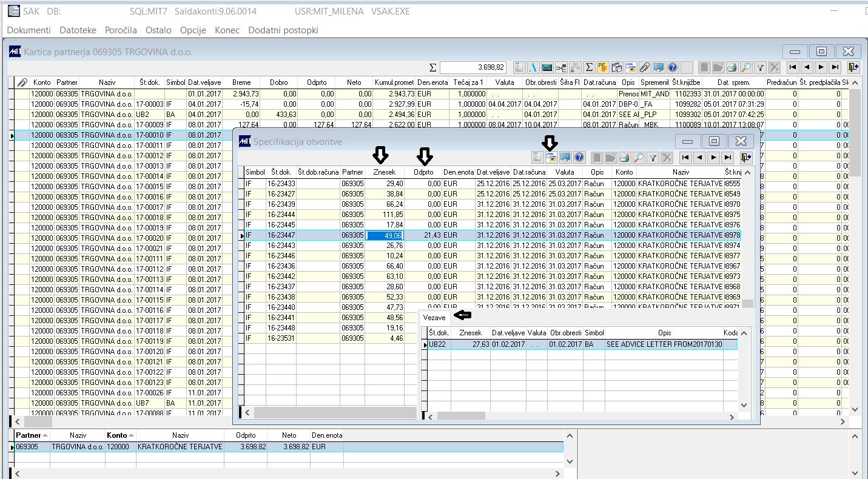Select the Vezave tab

coord(434,318)
